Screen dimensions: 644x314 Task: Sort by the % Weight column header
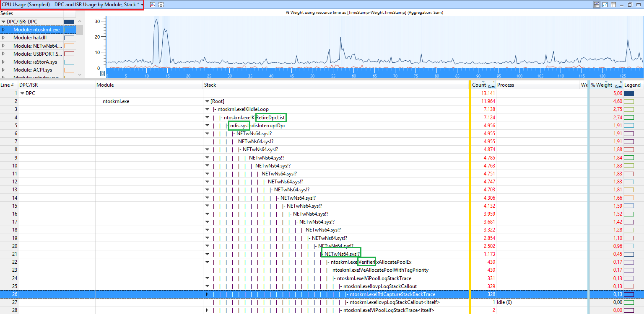click(606, 85)
